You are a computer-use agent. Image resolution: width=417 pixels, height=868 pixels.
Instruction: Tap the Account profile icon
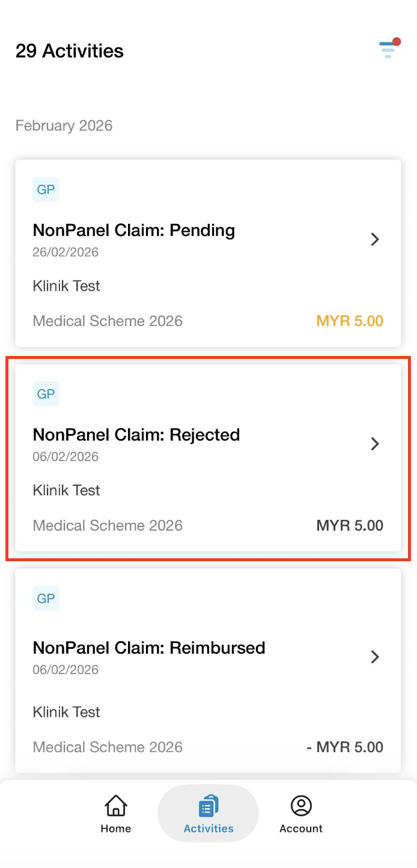pos(301,806)
